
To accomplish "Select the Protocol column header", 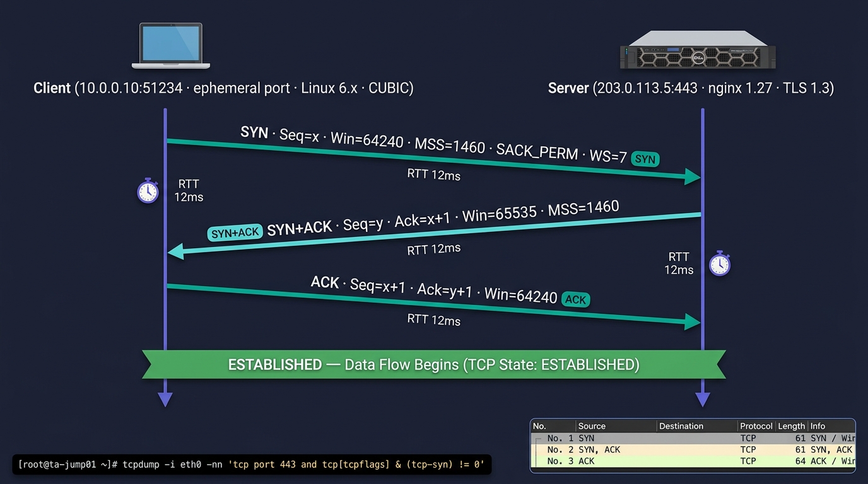I will tap(756, 426).
